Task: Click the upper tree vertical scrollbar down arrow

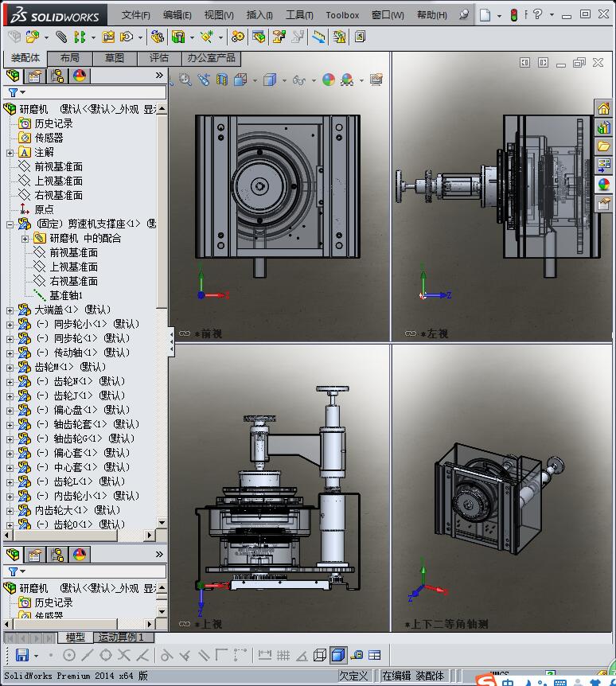Action: tap(162, 522)
